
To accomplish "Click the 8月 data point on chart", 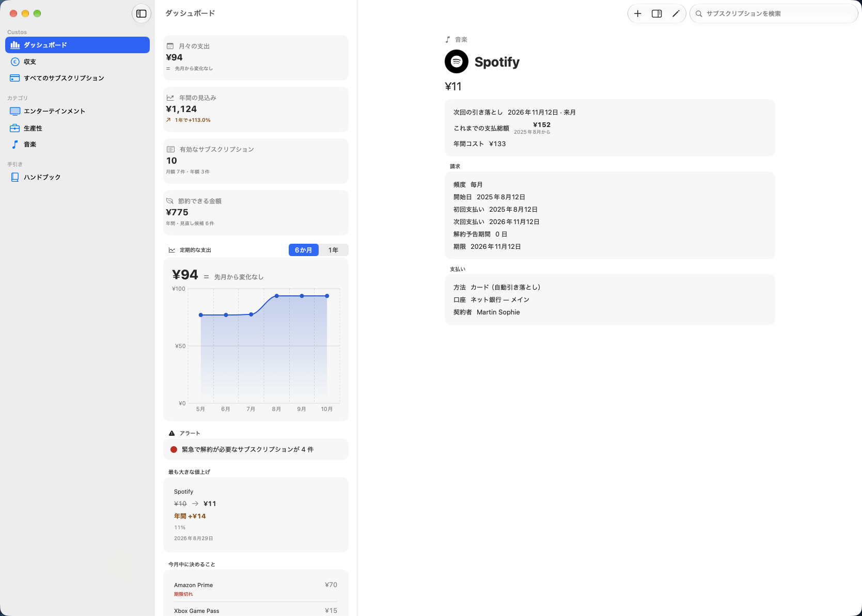I will click(x=277, y=296).
